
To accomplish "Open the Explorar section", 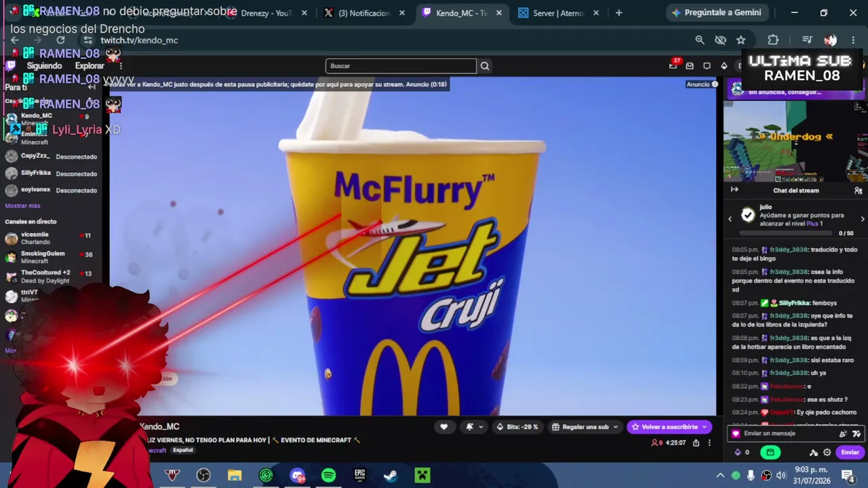I will coord(90,66).
